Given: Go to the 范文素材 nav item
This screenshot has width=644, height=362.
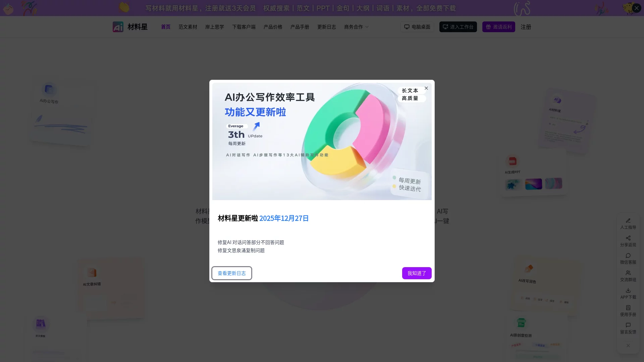Looking at the screenshot, I should point(187,27).
